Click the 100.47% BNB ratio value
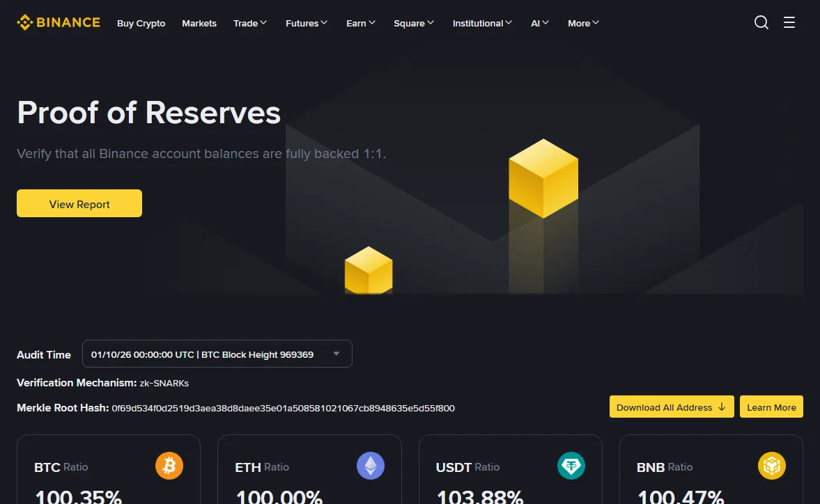Screen dimensions: 820x504 [681, 496]
